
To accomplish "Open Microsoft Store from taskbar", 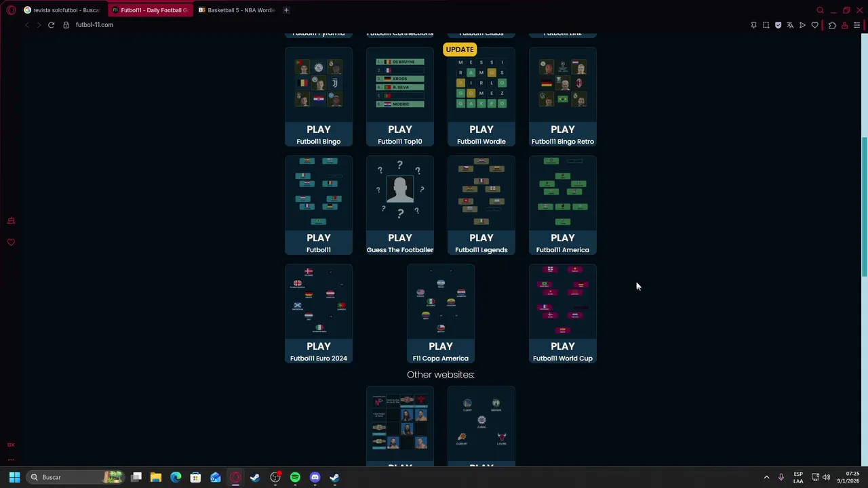I will coord(195,477).
